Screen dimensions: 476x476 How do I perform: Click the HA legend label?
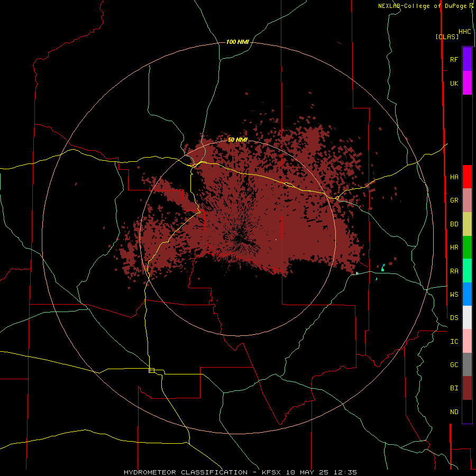pos(454,177)
